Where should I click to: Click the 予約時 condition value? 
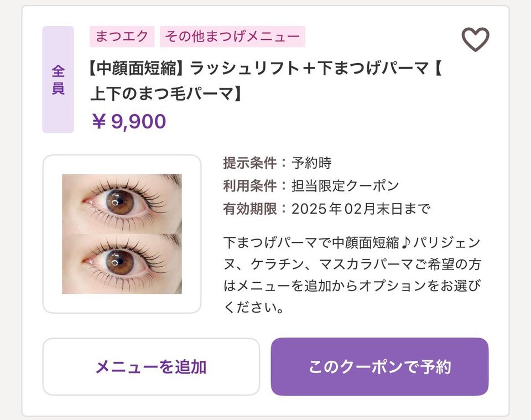click(311, 163)
